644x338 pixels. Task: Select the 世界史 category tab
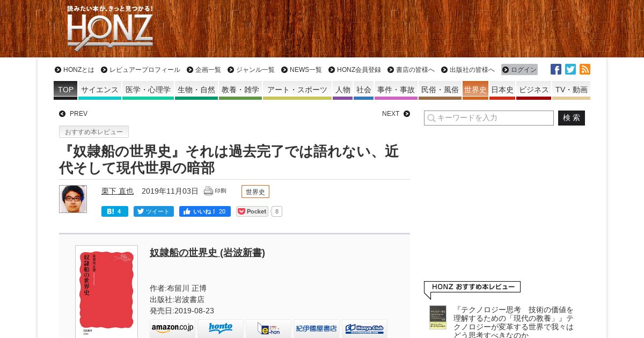475,90
